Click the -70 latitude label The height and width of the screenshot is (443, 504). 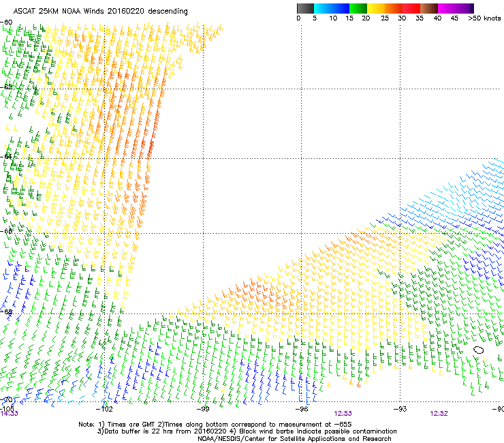click(6, 400)
